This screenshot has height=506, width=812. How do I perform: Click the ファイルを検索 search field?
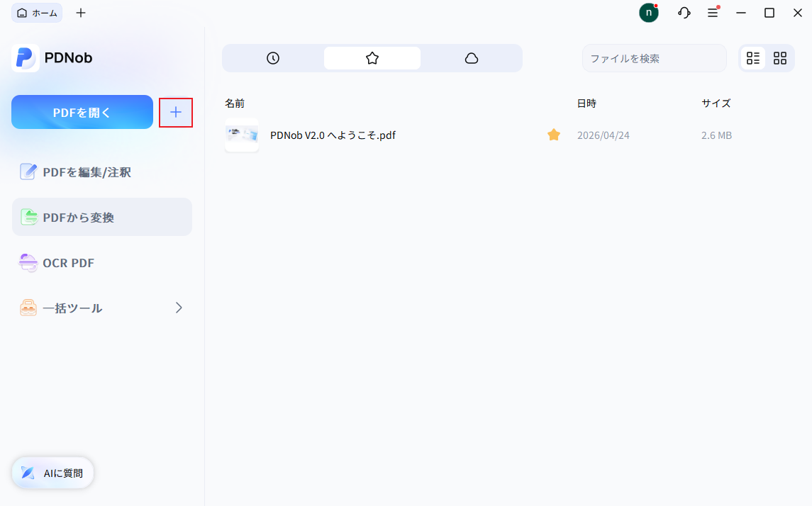654,58
